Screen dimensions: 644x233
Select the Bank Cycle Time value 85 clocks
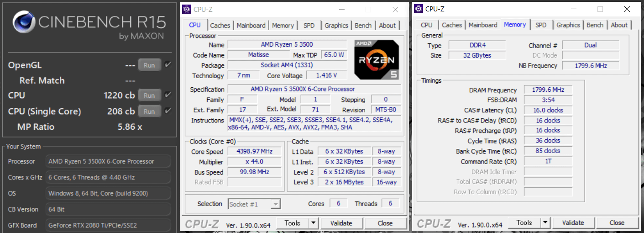548,151
